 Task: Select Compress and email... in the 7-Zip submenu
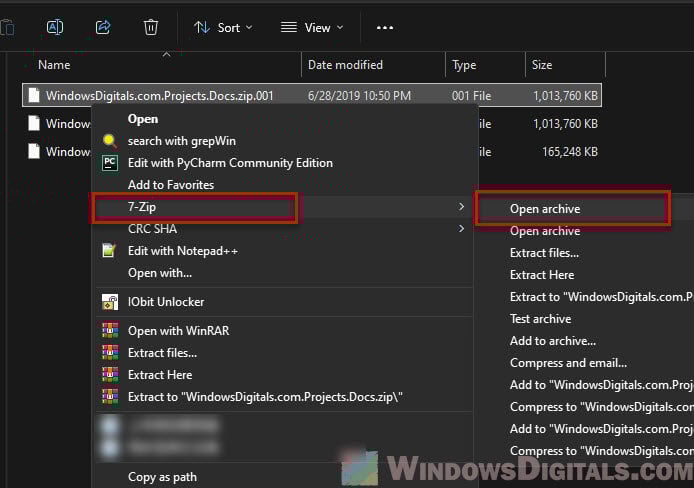pyautogui.click(x=568, y=363)
